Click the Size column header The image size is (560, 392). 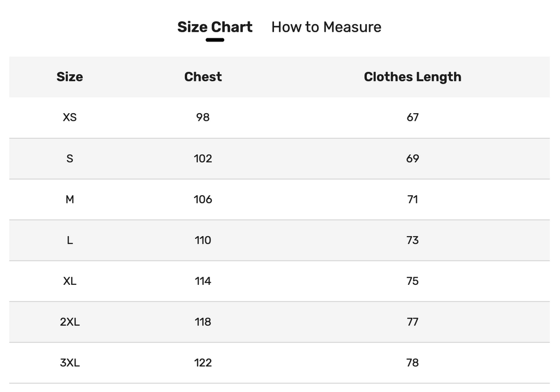click(x=69, y=77)
